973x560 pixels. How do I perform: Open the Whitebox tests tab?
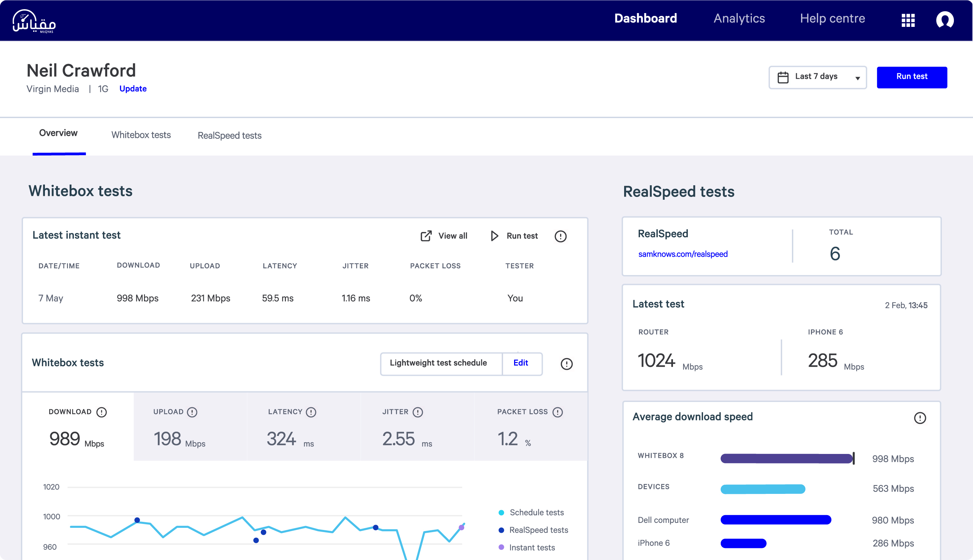pos(141,135)
